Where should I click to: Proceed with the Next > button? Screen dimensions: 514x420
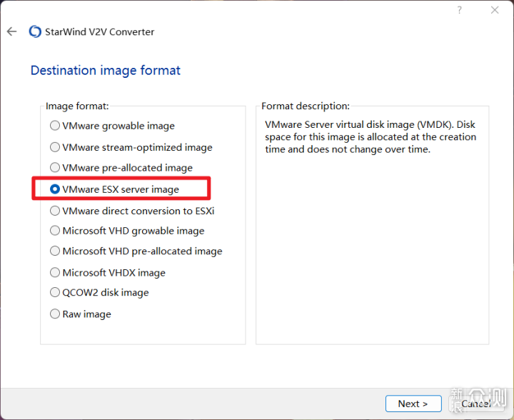point(413,404)
